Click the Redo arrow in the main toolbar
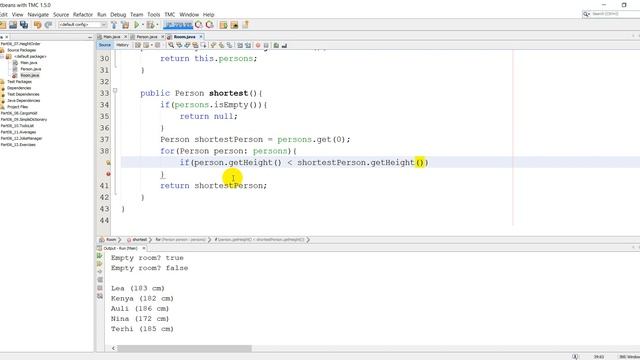 [x=48, y=25]
